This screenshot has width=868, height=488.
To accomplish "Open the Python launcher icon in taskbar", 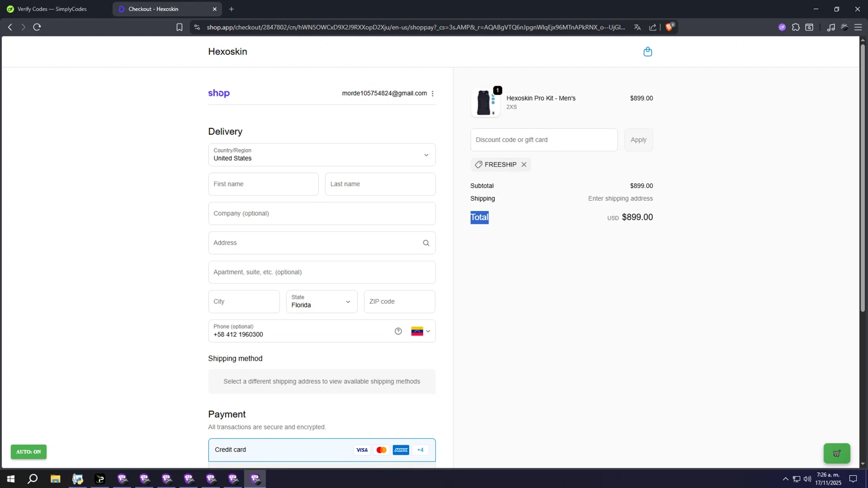I will pos(78,479).
